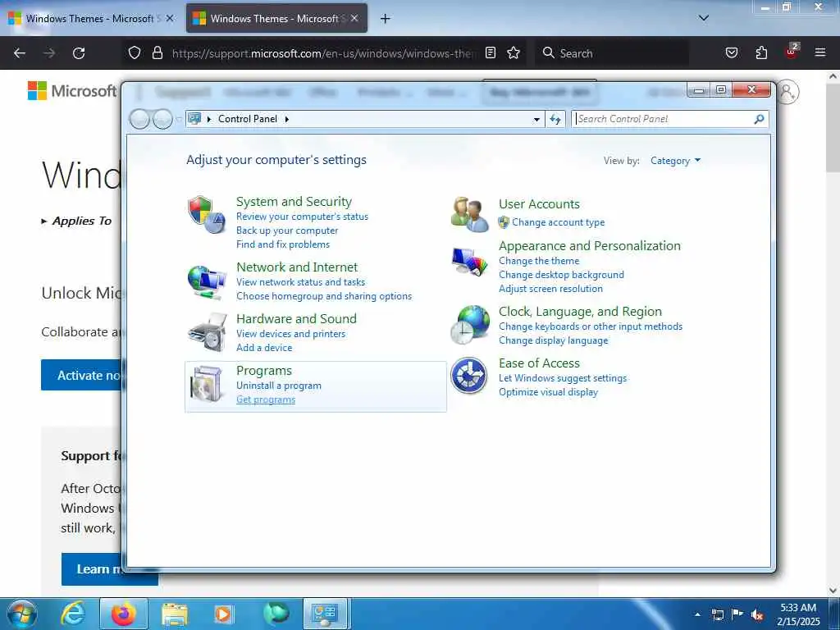The width and height of the screenshot is (840, 630).
Task: Open View network status and tasks
Action: [x=300, y=282]
